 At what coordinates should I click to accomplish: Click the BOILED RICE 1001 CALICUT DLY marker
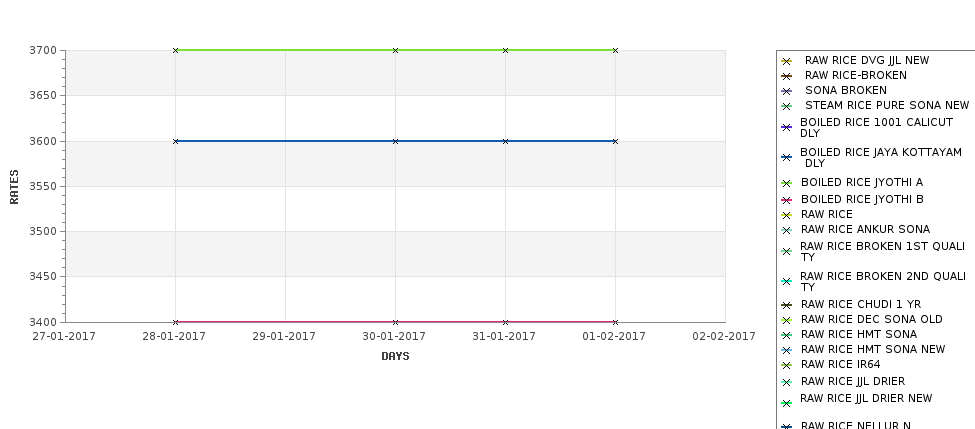click(787, 127)
